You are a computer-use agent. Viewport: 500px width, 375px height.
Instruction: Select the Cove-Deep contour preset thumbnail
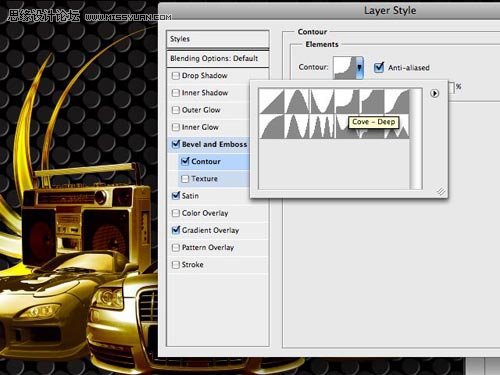click(x=347, y=101)
